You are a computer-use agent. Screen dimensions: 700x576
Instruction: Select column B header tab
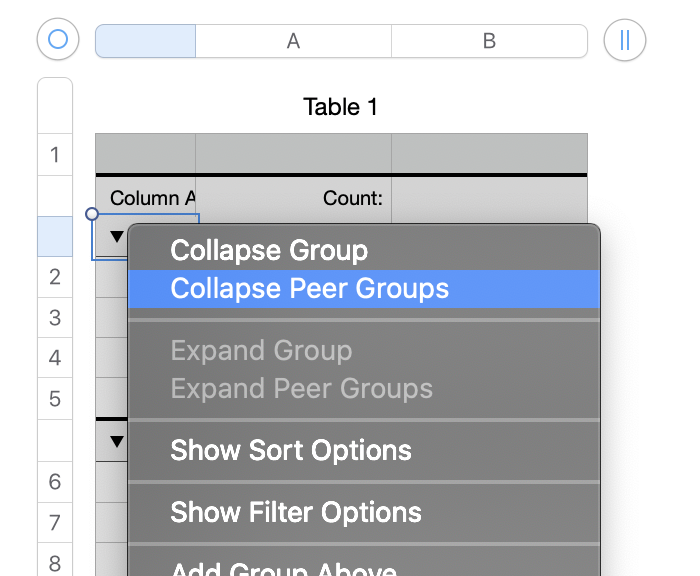click(489, 41)
